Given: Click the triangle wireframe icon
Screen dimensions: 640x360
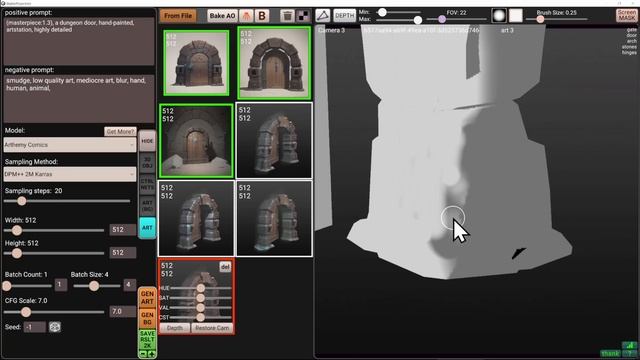Looking at the screenshot, I should point(323,16).
